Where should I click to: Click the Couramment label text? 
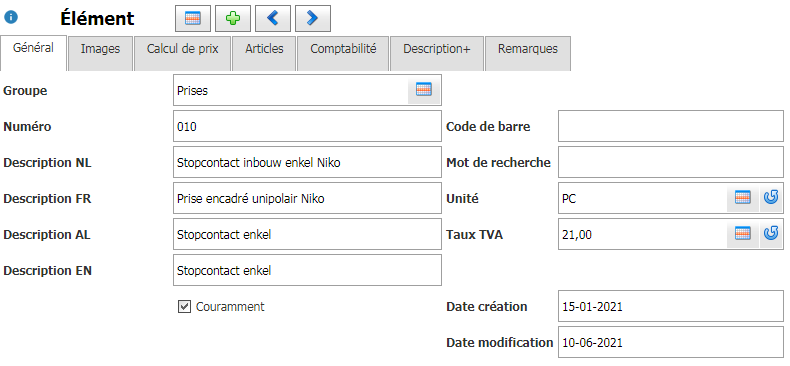click(230, 307)
